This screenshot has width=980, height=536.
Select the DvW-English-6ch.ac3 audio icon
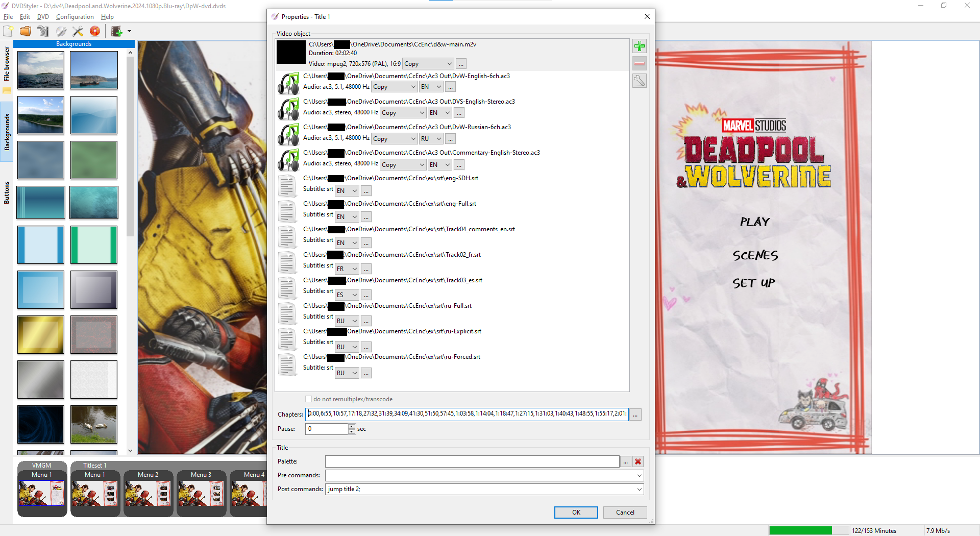point(288,83)
